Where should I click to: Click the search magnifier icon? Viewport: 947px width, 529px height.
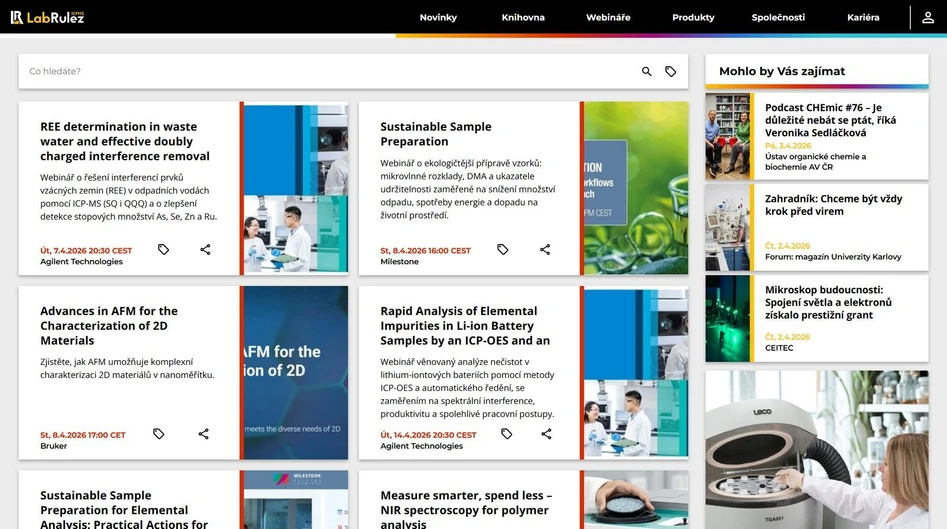click(x=646, y=72)
